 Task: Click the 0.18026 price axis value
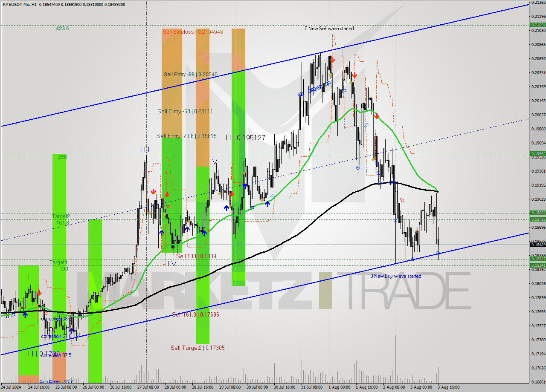538,283
